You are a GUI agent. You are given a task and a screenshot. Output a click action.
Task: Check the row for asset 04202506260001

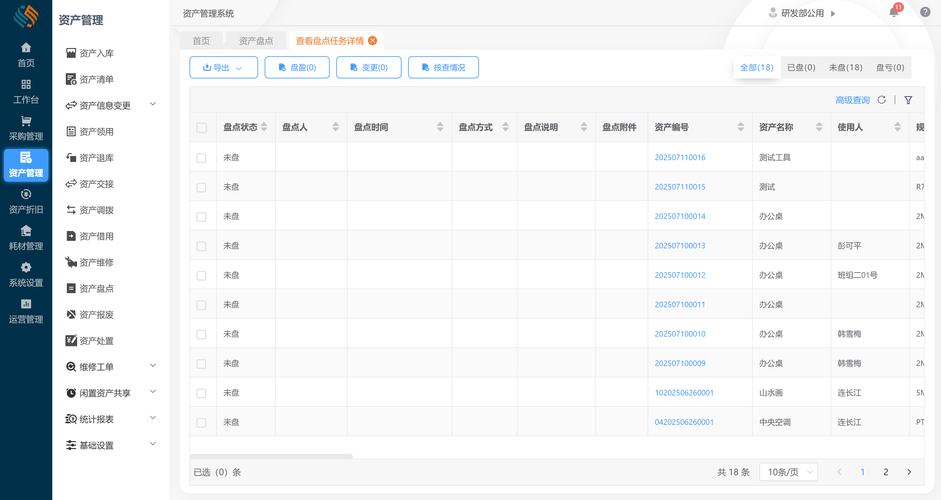point(202,423)
